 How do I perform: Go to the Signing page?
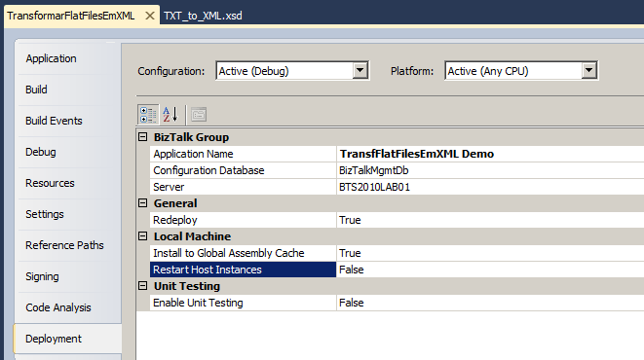tap(42, 276)
